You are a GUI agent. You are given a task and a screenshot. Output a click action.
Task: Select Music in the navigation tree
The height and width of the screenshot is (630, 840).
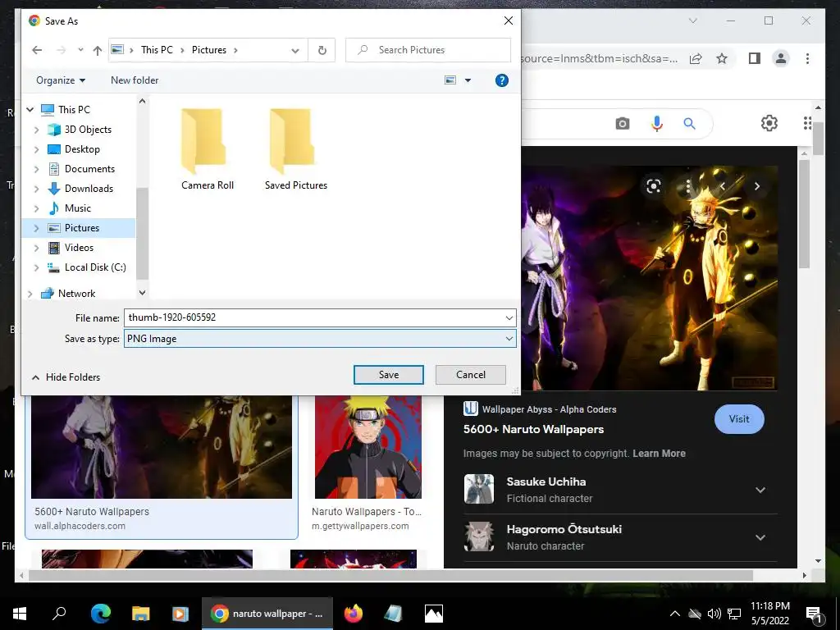(78, 208)
